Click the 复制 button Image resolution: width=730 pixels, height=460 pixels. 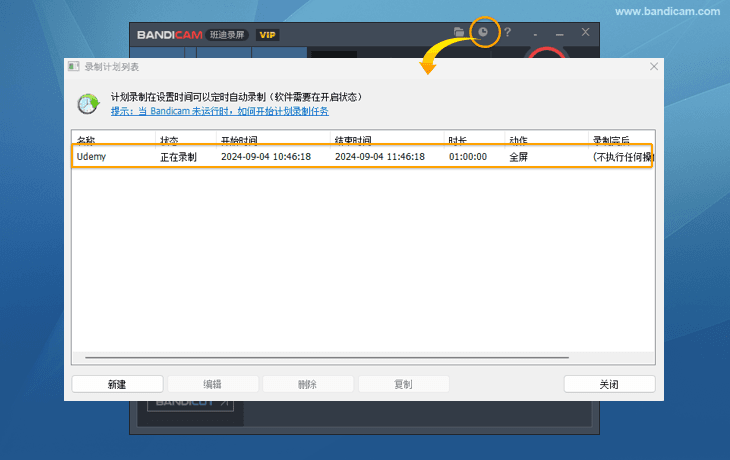point(403,384)
